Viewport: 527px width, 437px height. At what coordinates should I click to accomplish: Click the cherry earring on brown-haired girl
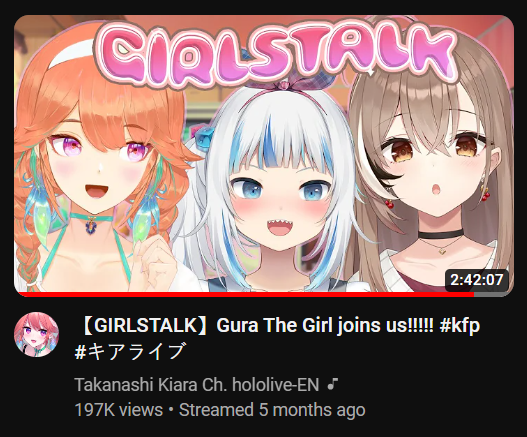(x=486, y=194)
